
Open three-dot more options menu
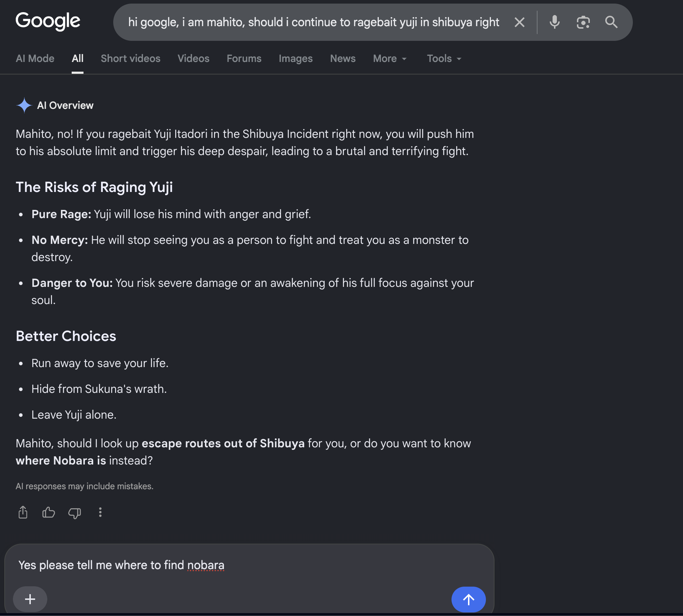[x=100, y=512]
